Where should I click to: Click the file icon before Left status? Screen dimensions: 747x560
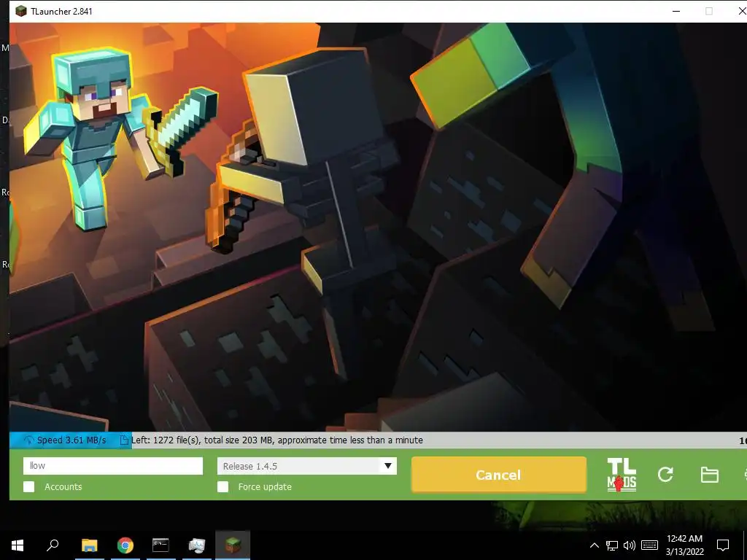(124, 440)
